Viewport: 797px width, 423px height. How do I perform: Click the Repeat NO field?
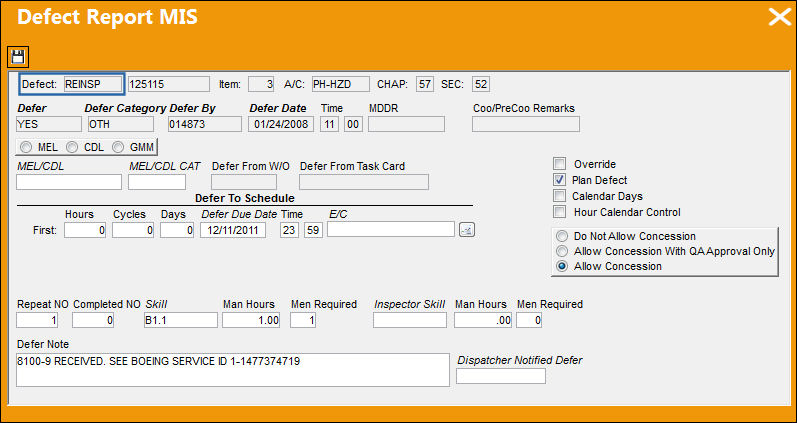pos(37,320)
